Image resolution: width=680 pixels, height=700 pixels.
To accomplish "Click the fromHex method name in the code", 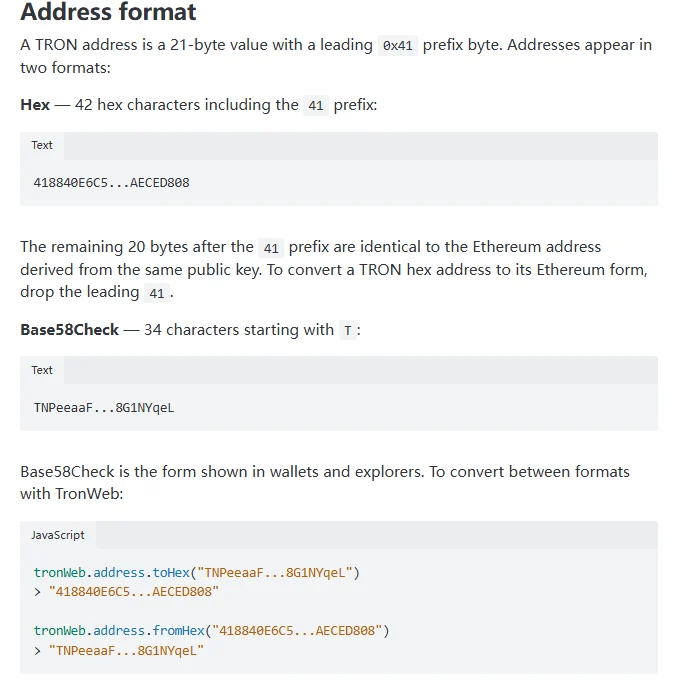I will coord(179,631).
